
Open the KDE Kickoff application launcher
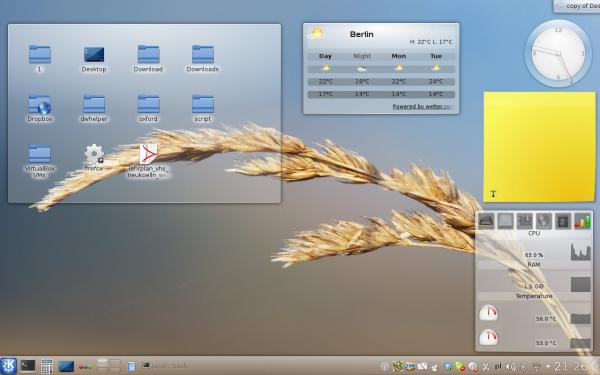[8, 366]
